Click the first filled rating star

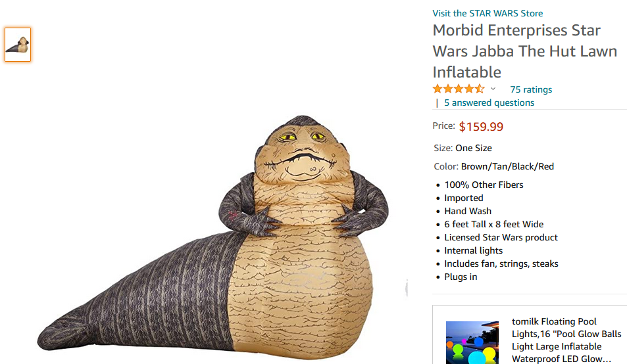[438, 89]
